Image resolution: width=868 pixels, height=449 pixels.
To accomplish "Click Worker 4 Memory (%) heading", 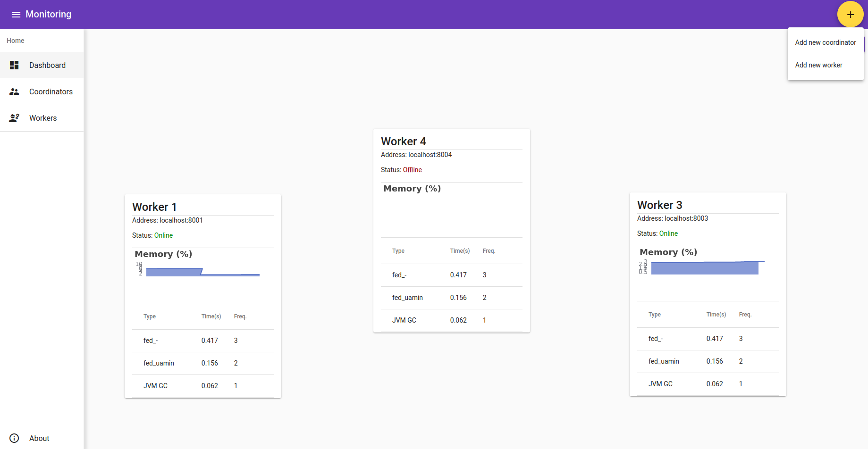I will pyautogui.click(x=412, y=189).
